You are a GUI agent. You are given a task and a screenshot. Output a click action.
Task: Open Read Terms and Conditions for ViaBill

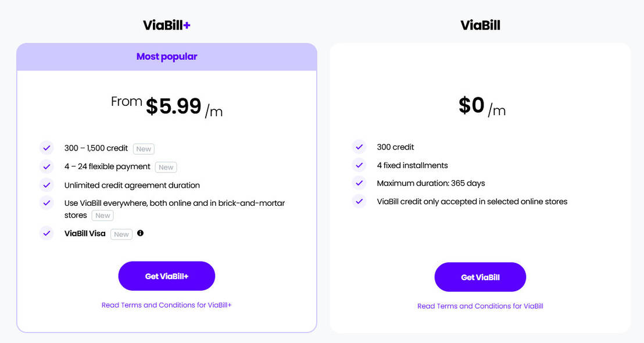click(x=480, y=306)
